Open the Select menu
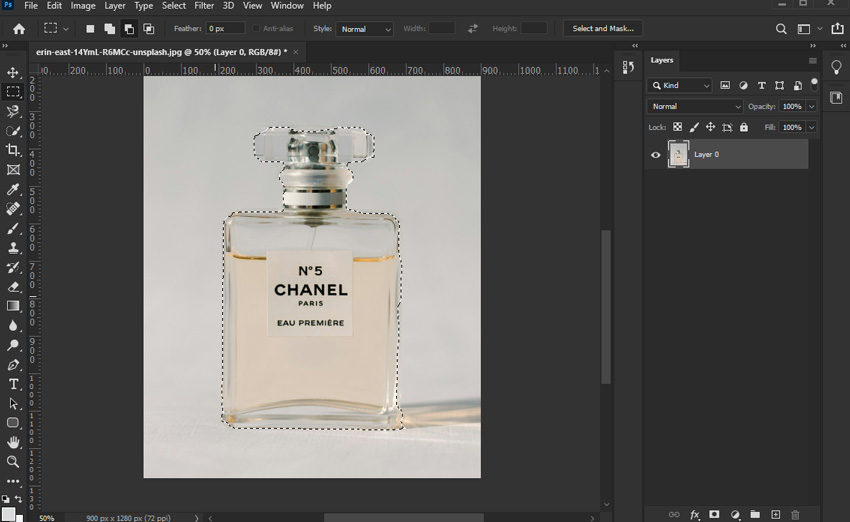Screen dimensions: 850x522 (173, 5)
